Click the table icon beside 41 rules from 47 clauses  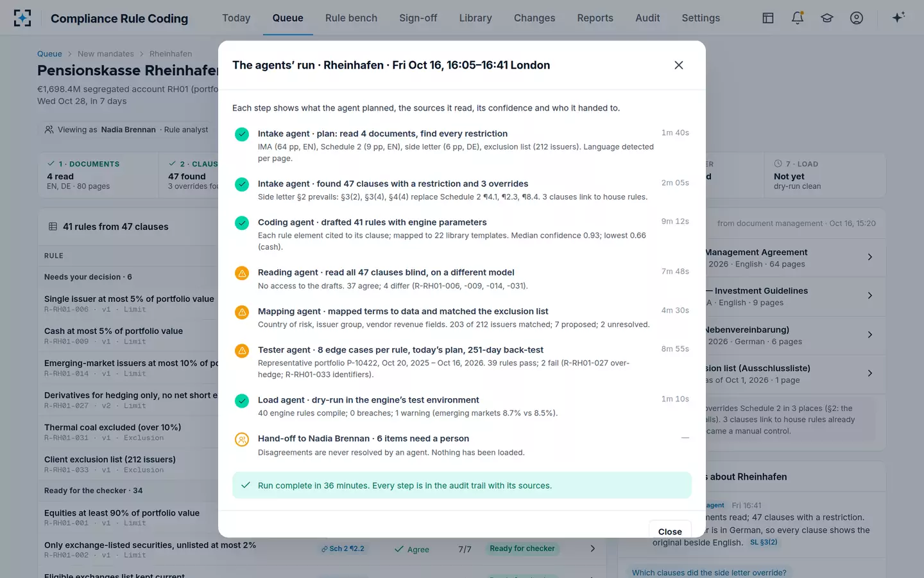[x=53, y=226]
